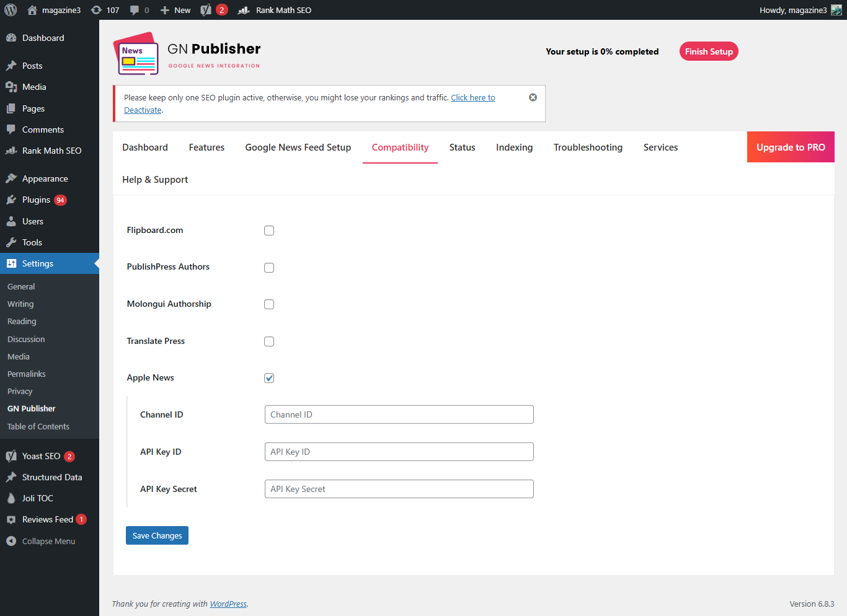Open Reviews Feed in the sidebar
The height and width of the screenshot is (616, 847).
coord(50,519)
